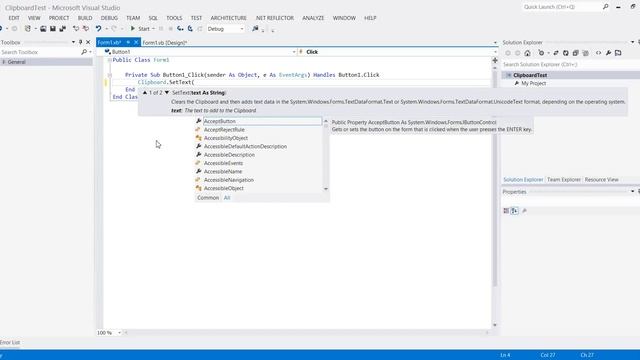Click the Step Into debug icon
Viewport: 640px width, 360px height.
180,29
